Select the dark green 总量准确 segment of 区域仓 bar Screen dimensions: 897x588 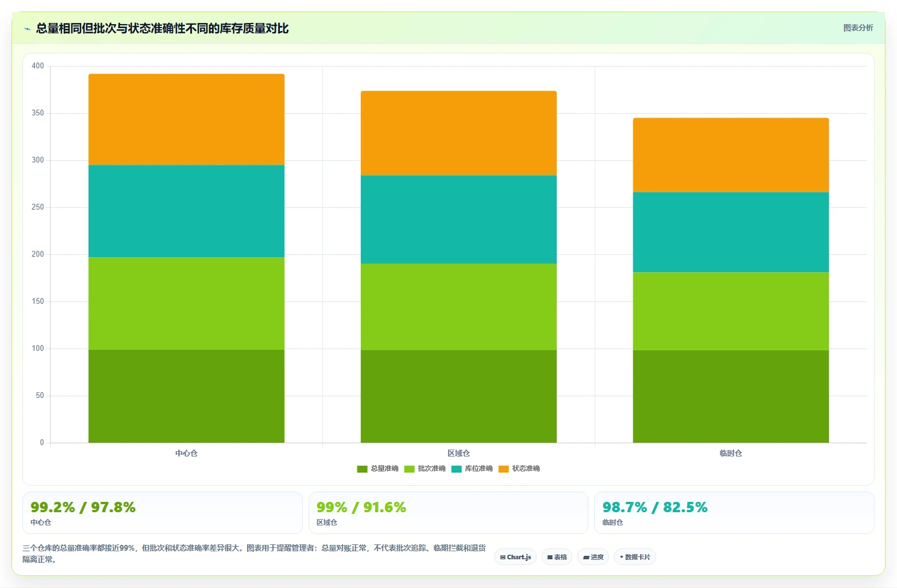(x=459, y=396)
